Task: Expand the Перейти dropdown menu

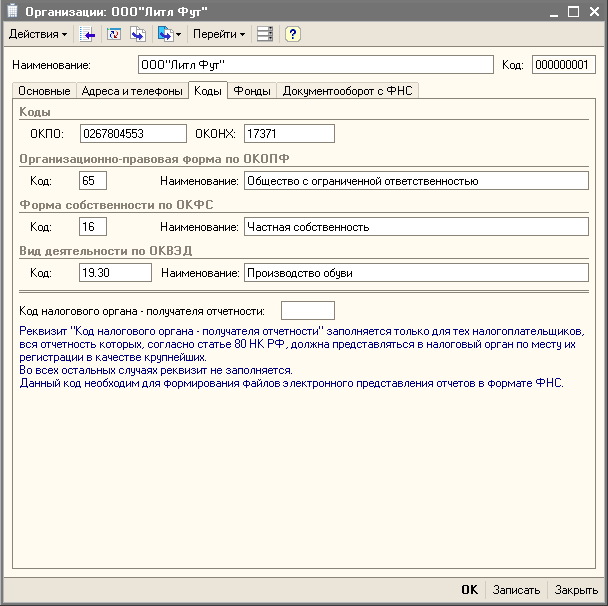Action: [219, 34]
